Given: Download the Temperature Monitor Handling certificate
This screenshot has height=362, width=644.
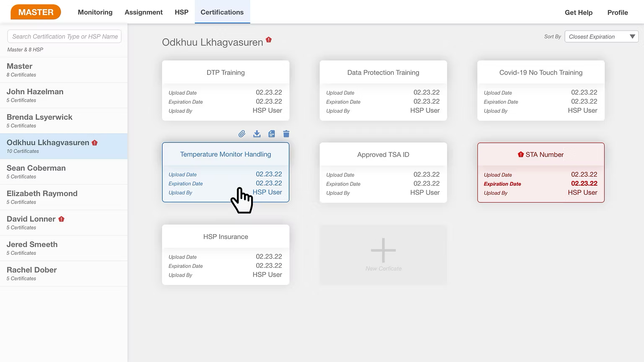Looking at the screenshot, I should pos(257,134).
